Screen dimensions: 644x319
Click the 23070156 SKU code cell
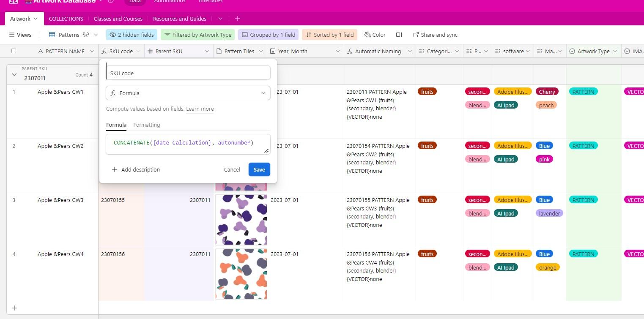click(121, 274)
